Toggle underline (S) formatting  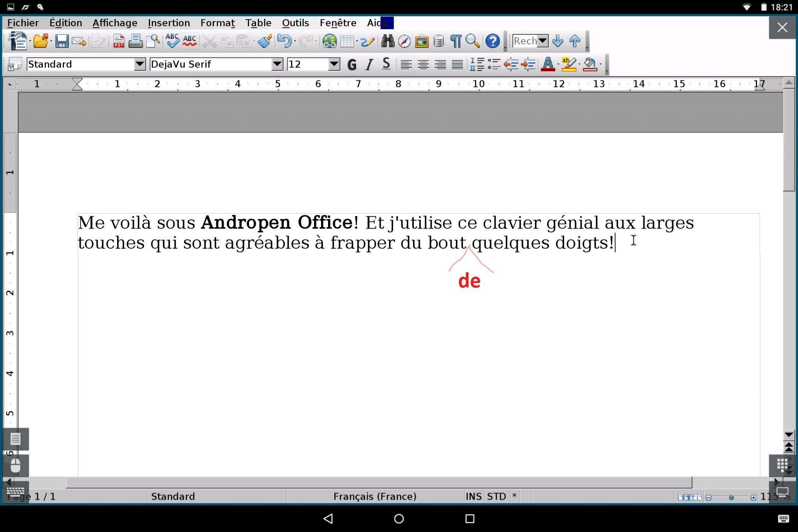pyautogui.click(x=386, y=64)
